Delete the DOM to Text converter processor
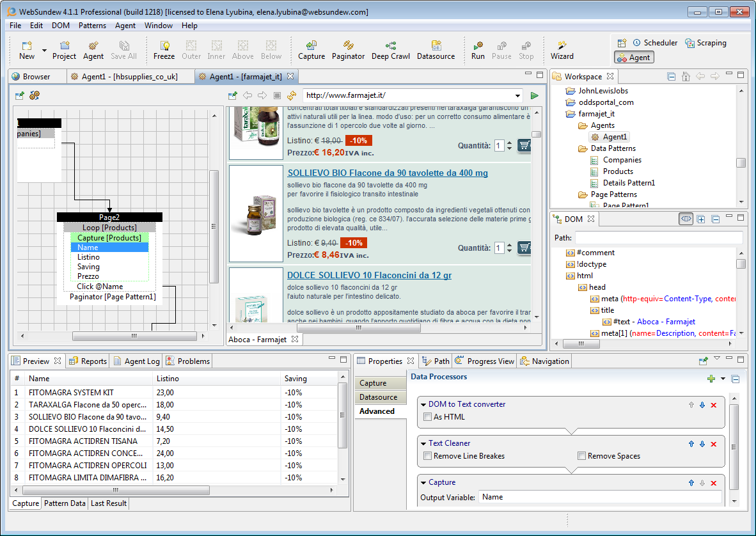756x536 pixels. click(x=714, y=405)
